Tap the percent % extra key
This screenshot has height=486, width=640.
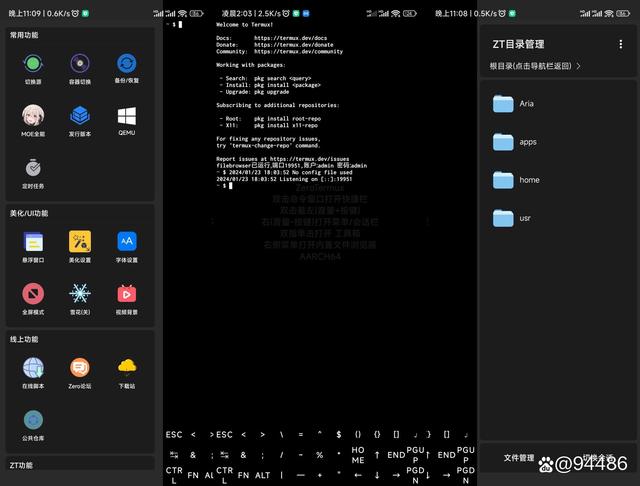click(320, 455)
